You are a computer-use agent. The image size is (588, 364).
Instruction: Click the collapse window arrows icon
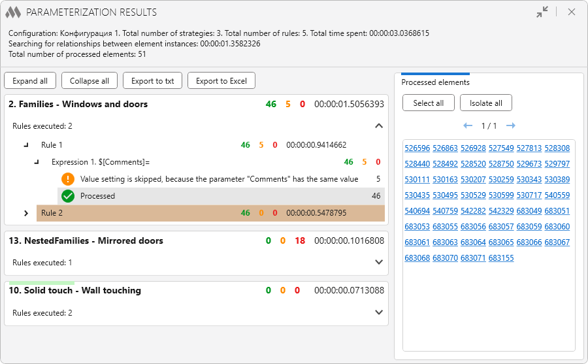542,12
